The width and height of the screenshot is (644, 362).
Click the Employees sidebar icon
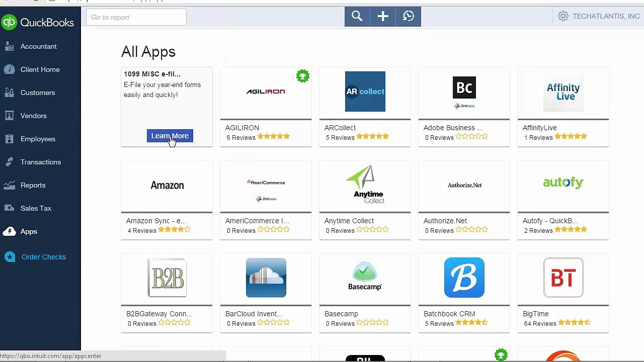point(9,139)
